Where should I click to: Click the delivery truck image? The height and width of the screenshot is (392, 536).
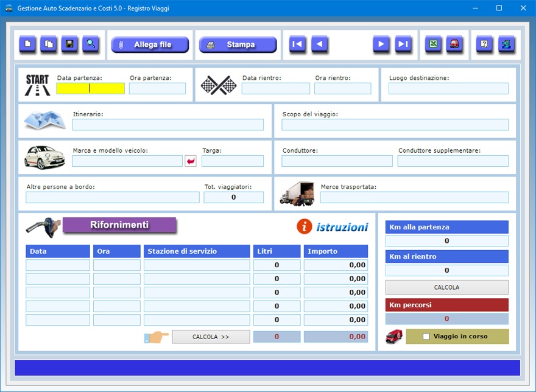(x=297, y=194)
